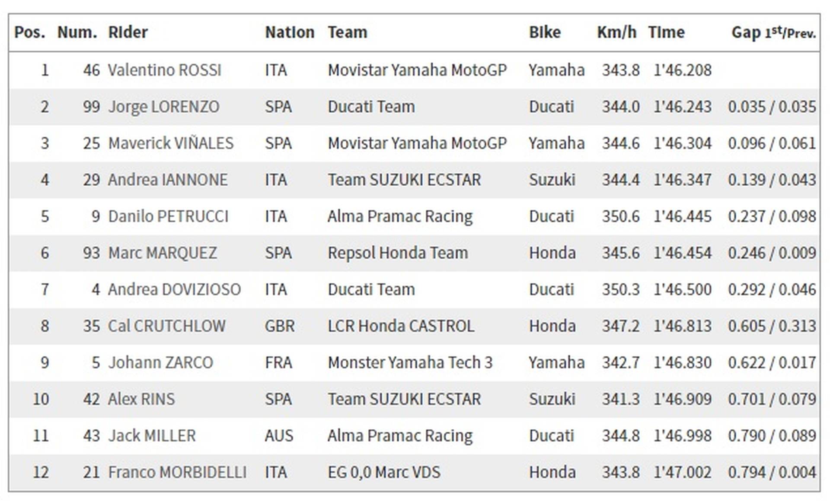This screenshot has width=830, height=504.
Task: Click the Pos. column header
Action: coord(30,32)
